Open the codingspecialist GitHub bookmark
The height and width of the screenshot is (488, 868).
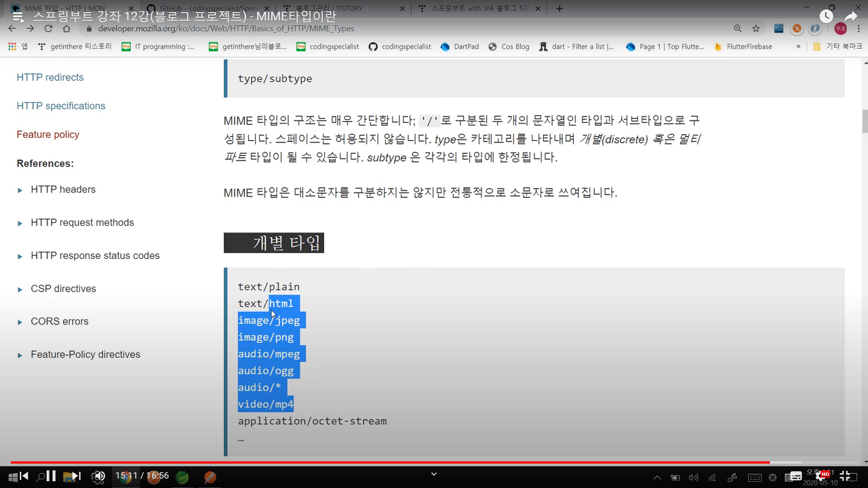tap(400, 47)
